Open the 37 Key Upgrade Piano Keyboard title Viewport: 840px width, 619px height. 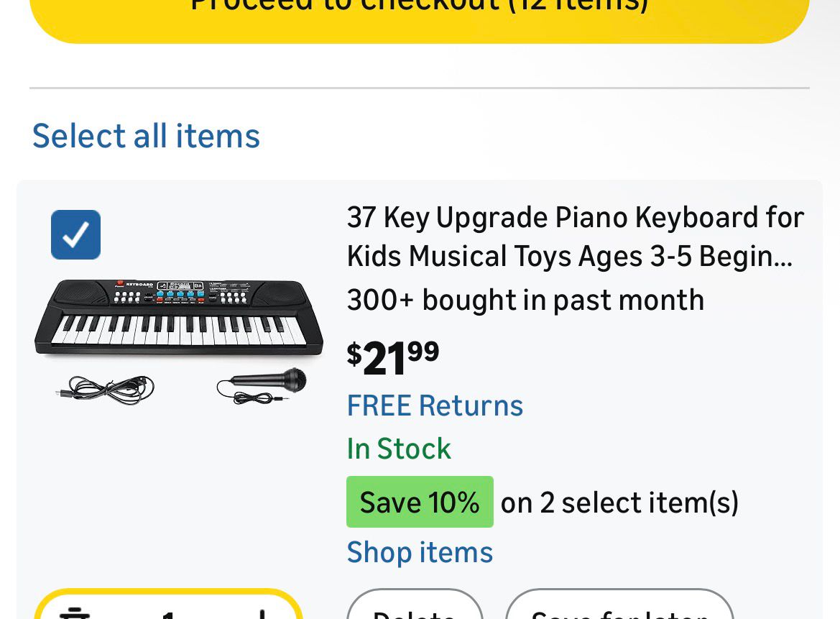tap(574, 237)
